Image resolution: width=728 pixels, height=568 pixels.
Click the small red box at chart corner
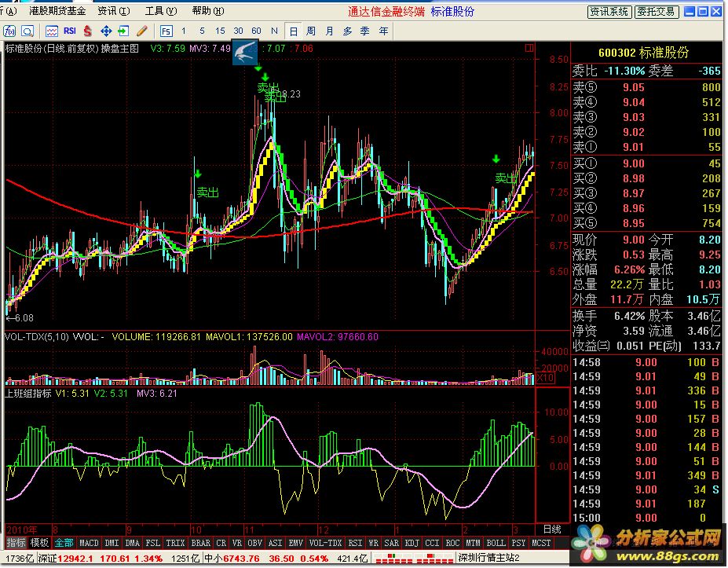click(529, 48)
